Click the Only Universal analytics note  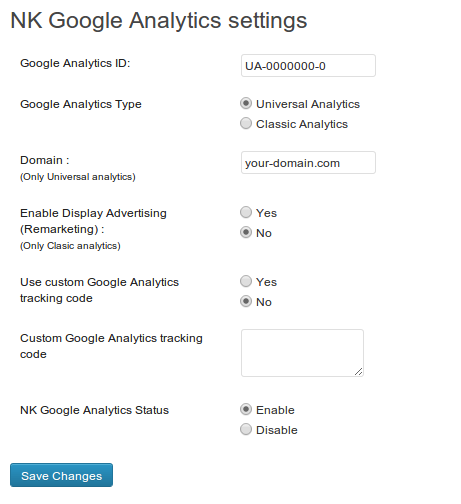[78, 177]
